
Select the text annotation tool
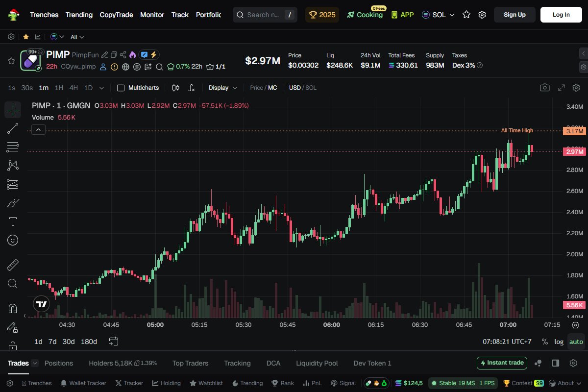click(x=13, y=221)
